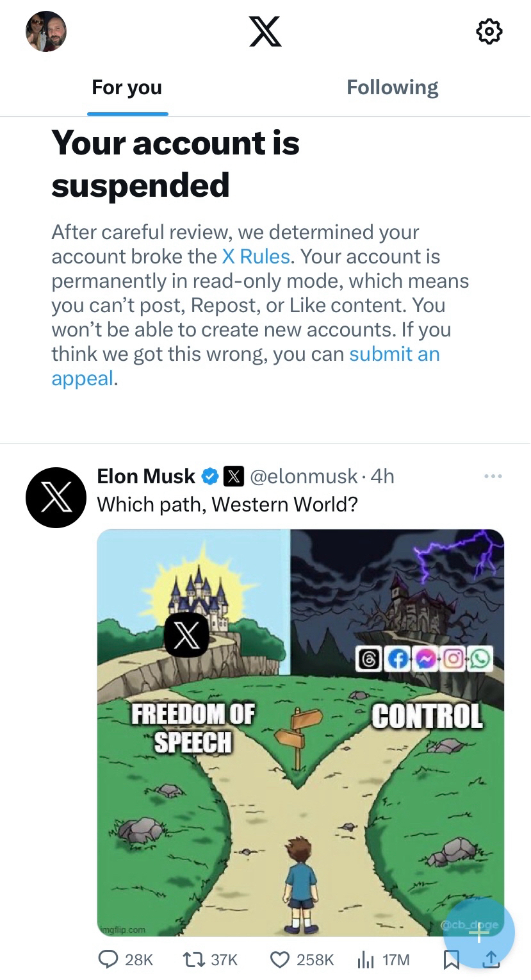The height and width of the screenshot is (980, 531).
Task: Open timeline settings gear icon
Action: [489, 31]
